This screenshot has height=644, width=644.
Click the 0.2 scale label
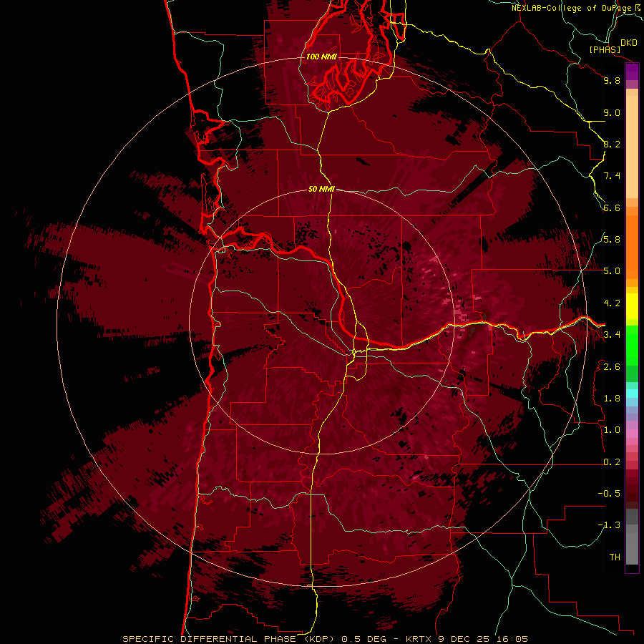(x=612, y=462)
